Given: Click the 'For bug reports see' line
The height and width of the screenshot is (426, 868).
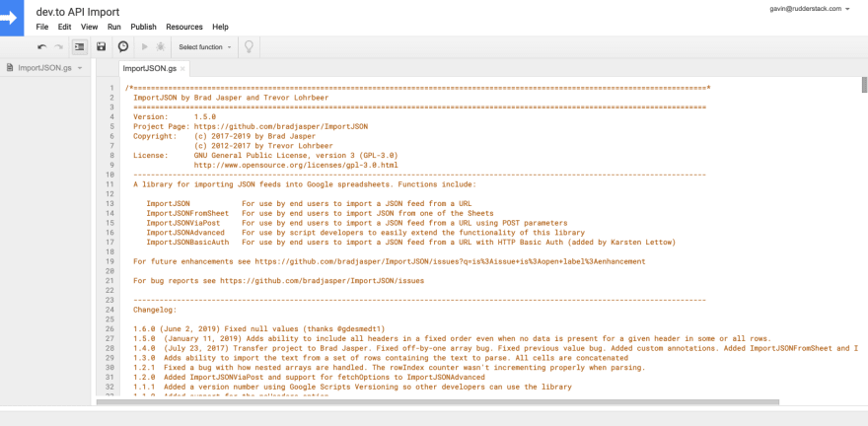Looking at the screenshot, I should pos(278,281).
